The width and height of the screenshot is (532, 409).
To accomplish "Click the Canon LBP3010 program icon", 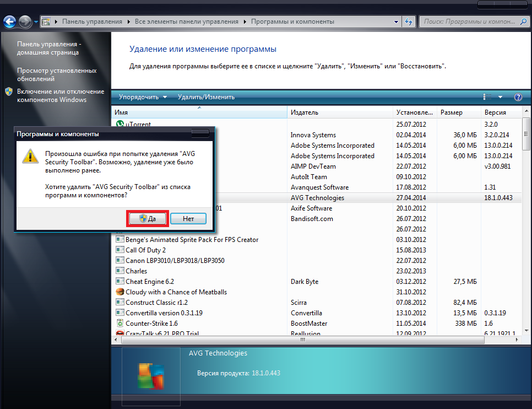I will 120,260.
